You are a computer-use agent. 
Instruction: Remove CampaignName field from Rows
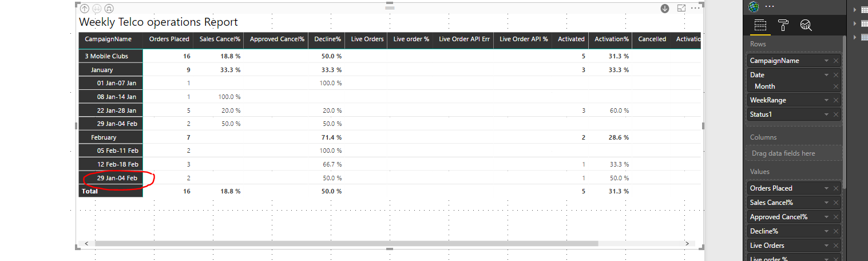click(x=836, y=61)
